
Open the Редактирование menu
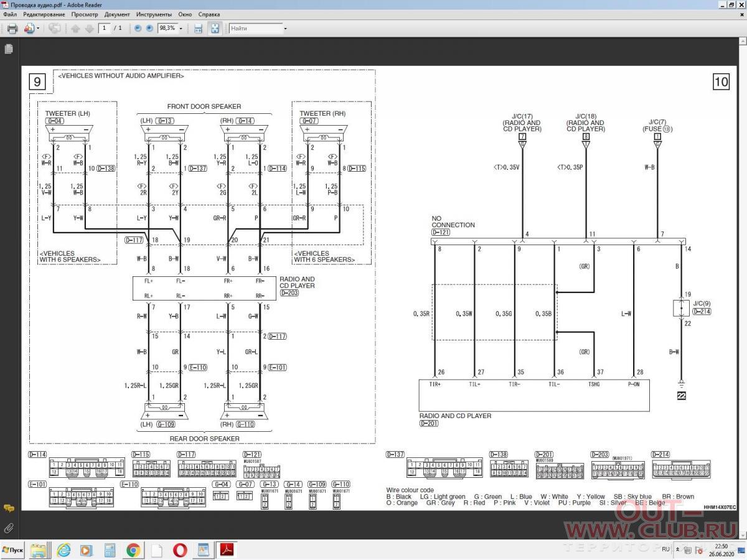pyautogui.click(x=44, y=14)
